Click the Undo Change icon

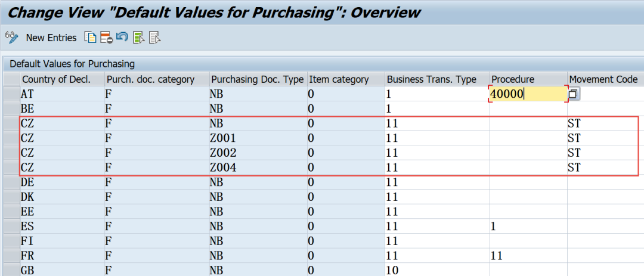point(122,37)
